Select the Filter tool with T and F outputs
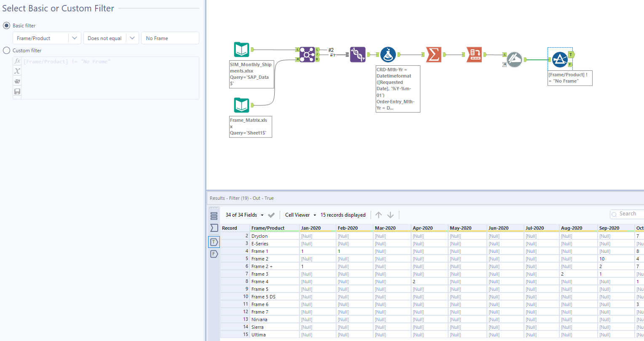The height and width of the screenshot is (341, 644). coord(560,59)
